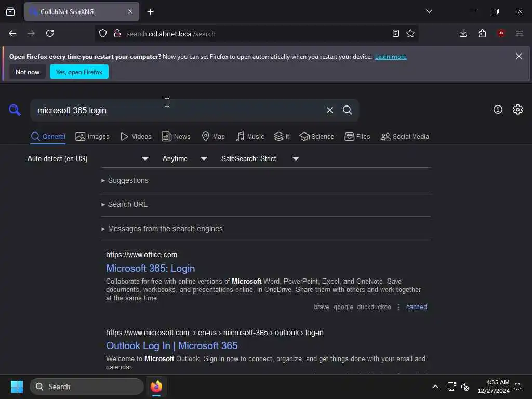Screen dimensions: 532x399
Task: Open the Firefox hamburger menu
Action: 520,33
